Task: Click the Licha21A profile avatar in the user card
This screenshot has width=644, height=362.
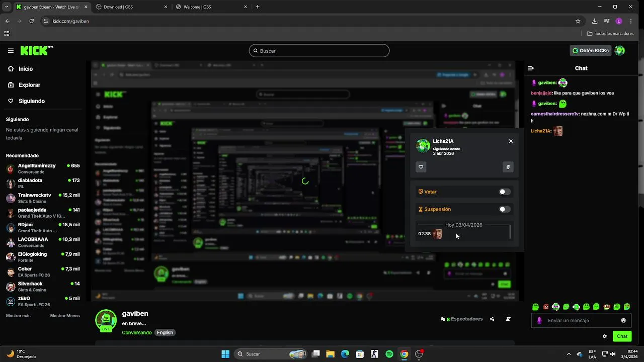Action: click(x=423, y=146)
